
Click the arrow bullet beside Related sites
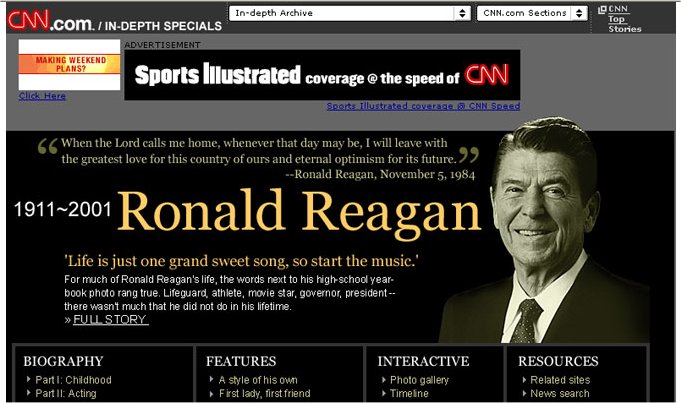click(x=521, y=380)
